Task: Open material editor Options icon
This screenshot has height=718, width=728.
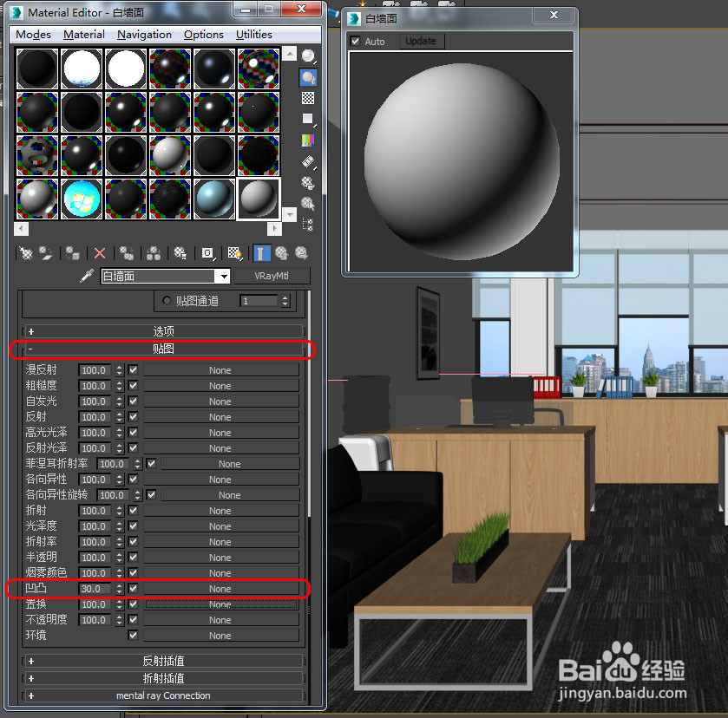Action: point(308,182)
